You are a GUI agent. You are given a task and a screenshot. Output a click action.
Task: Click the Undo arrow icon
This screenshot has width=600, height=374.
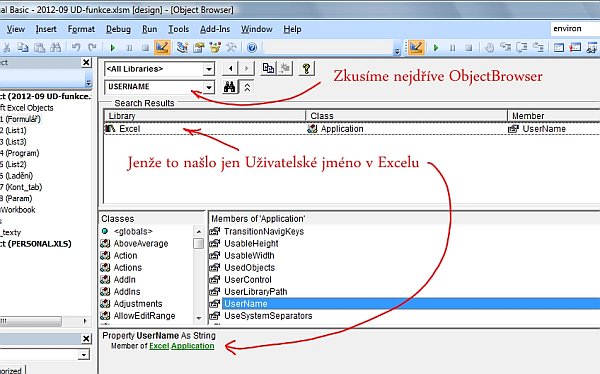[76, 47]
